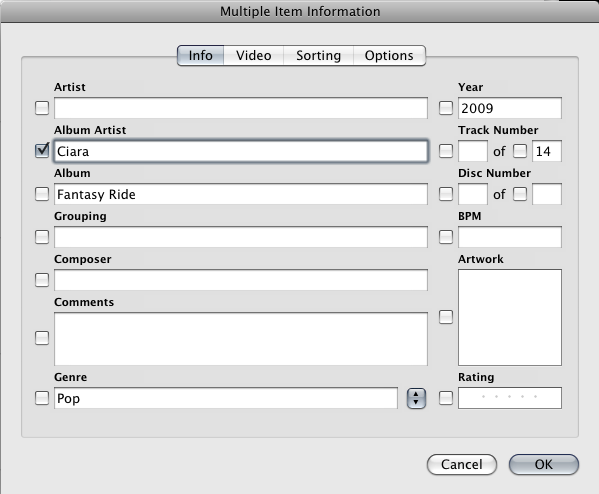Click into the Composer field
599x494 pixels.
click(x=241, y=280)
